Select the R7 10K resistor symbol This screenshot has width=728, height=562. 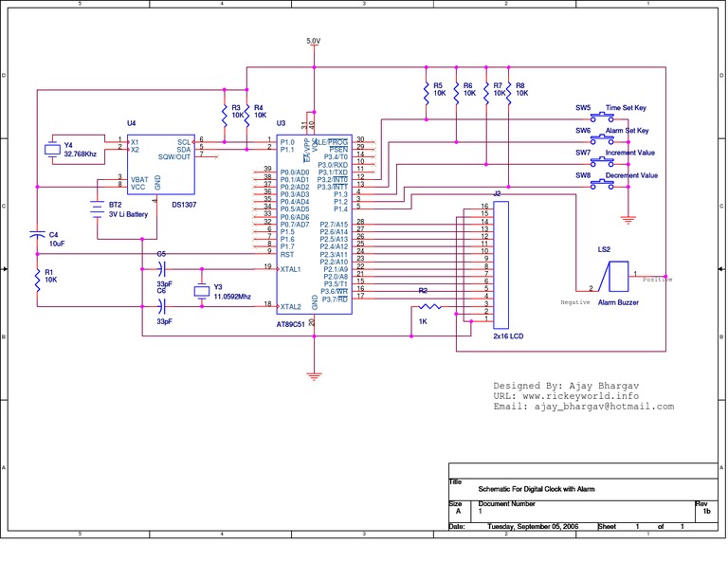(x=486, y=93)
